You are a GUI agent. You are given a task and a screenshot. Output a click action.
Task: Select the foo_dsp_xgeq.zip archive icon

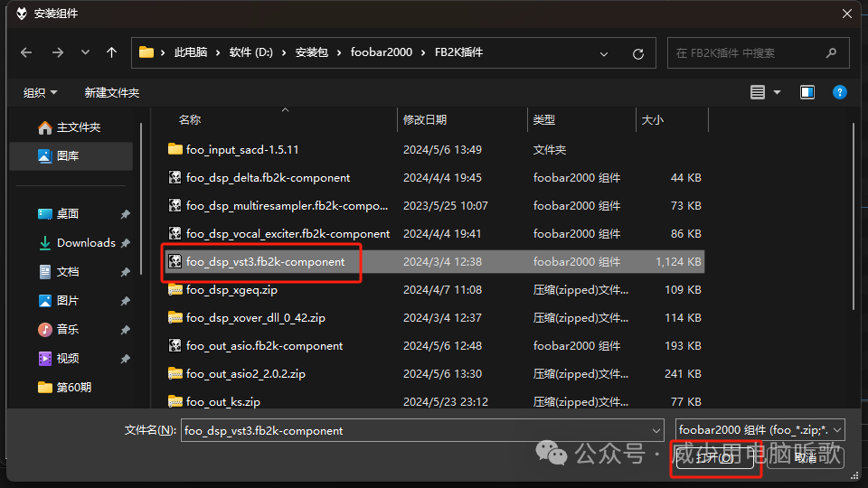175,290
